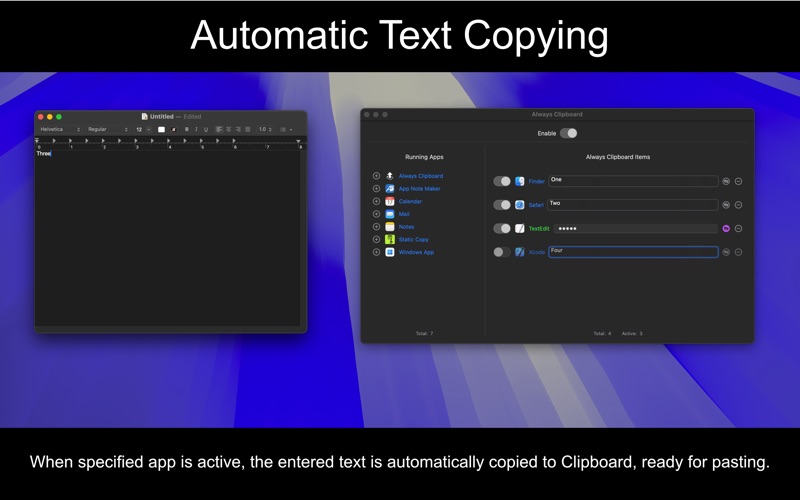Toggle secure text eye for Finder row

726,181
